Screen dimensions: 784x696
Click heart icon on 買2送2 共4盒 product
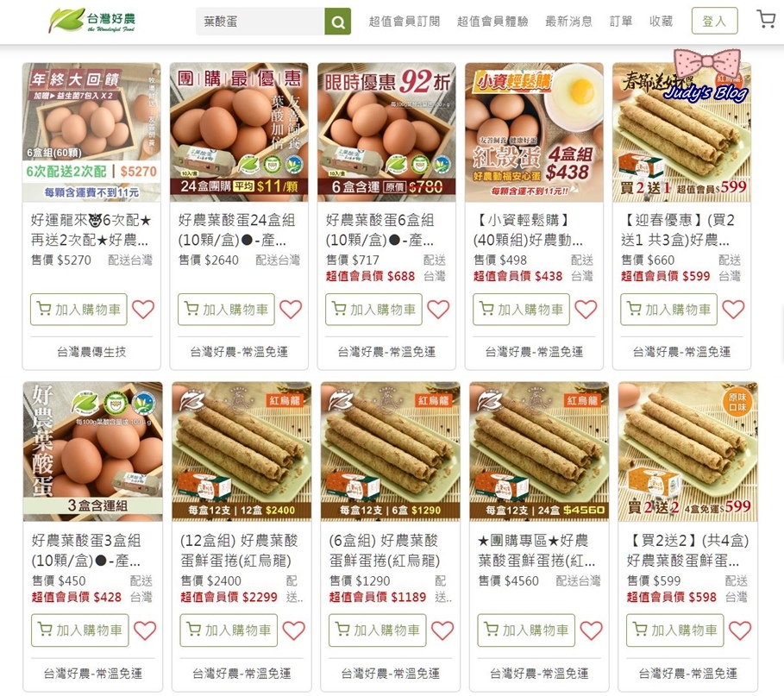pyautogui.click(x=740, y=630)
